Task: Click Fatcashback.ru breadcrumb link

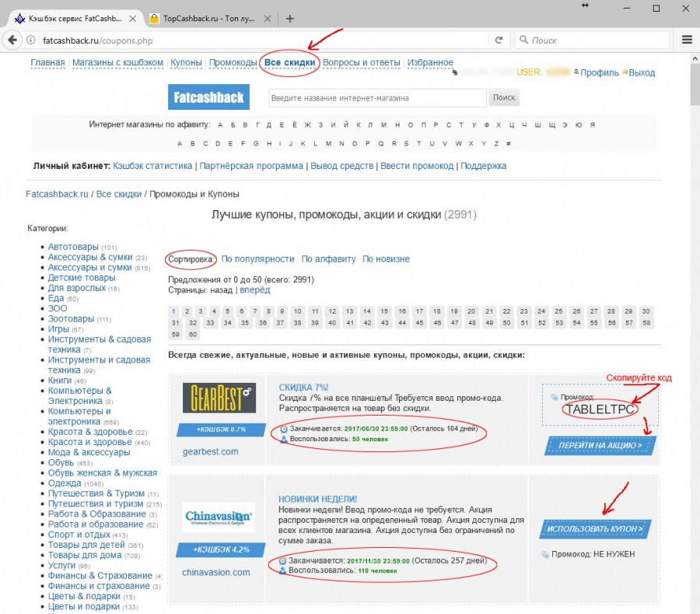Action: (57, 195)
